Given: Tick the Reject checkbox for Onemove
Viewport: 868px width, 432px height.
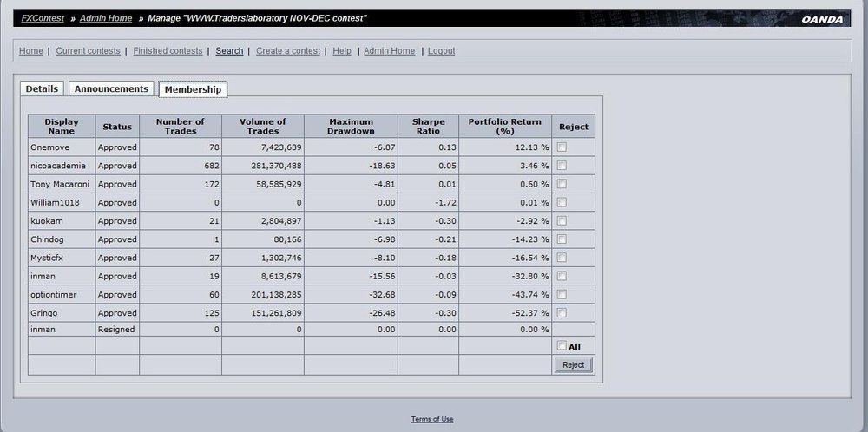Looking at the screenshot, I should point(562,147).
